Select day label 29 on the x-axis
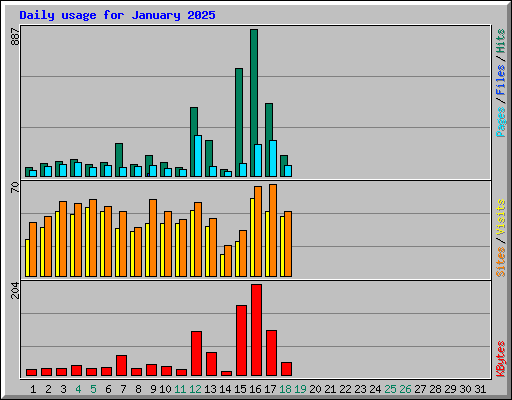The width and height of the screenshot is (512, 400). coord(450,389)
